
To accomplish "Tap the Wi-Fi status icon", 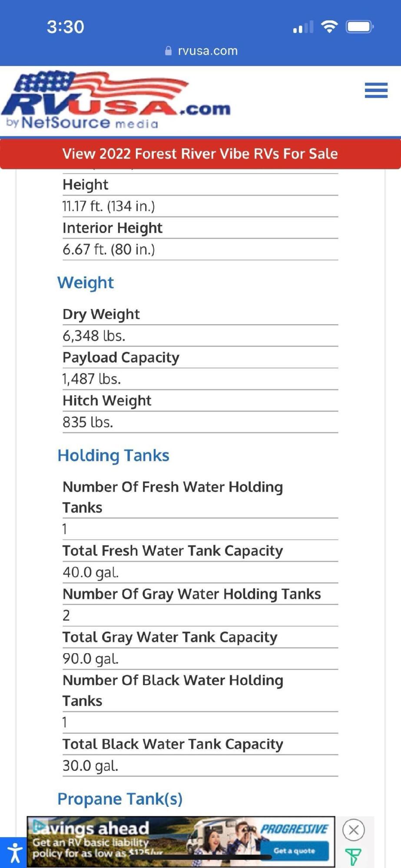I will click(329, 27).
